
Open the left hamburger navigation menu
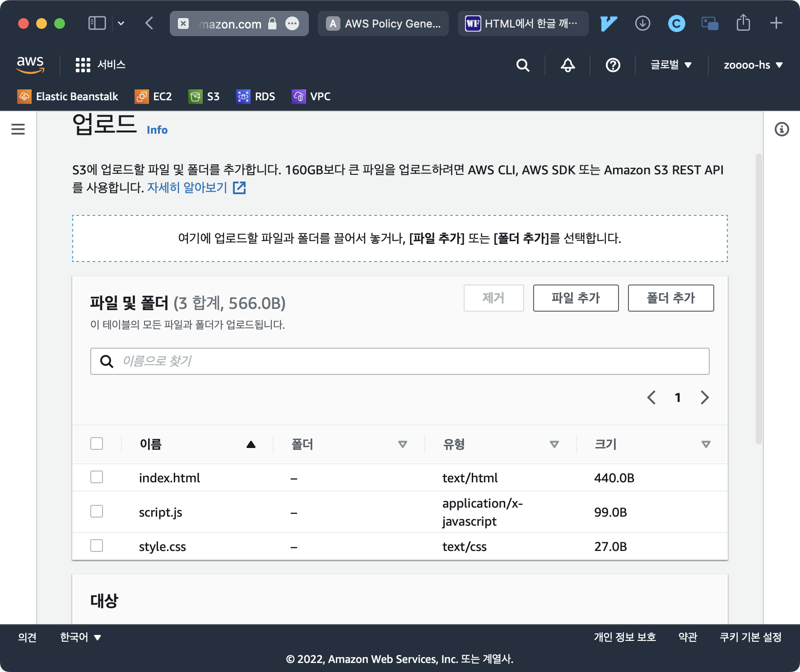coord(18,129)
